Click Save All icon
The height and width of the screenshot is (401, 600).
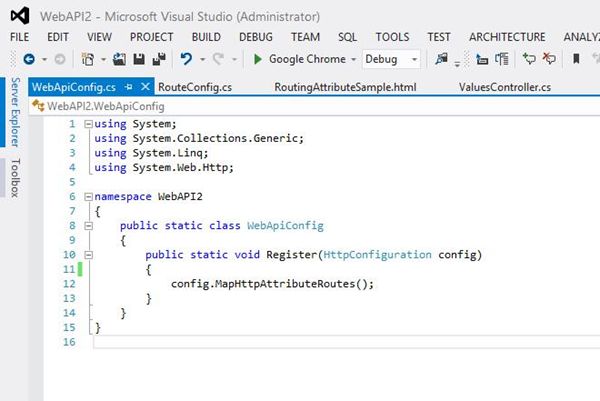(159, 59)
